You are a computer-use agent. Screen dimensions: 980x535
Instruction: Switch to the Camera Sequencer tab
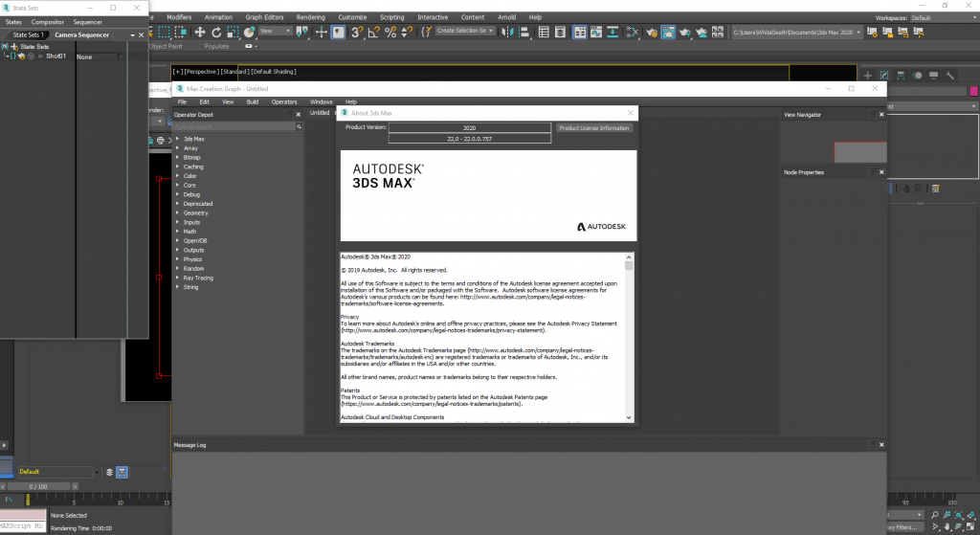[x=82, y=35]
